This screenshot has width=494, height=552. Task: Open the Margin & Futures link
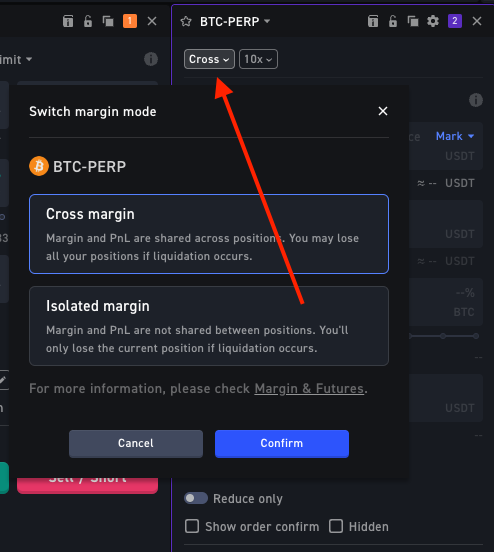tap(309, 389)
